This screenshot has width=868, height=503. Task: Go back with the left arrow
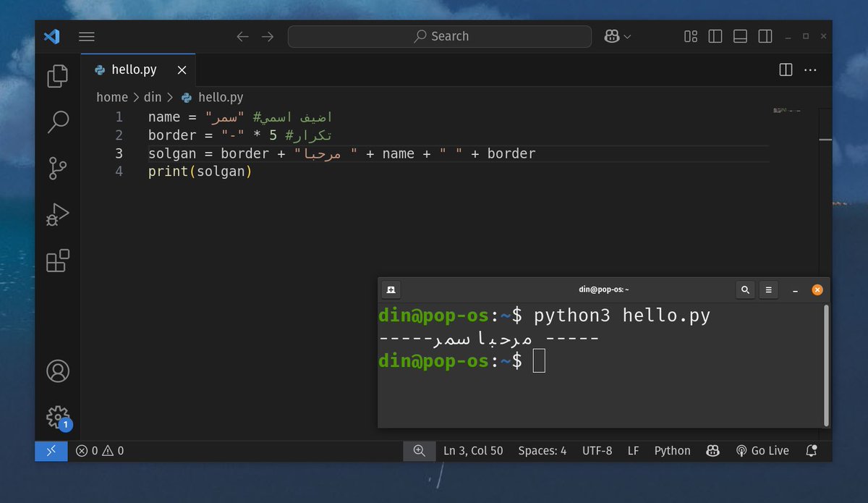tap(243, 36)
